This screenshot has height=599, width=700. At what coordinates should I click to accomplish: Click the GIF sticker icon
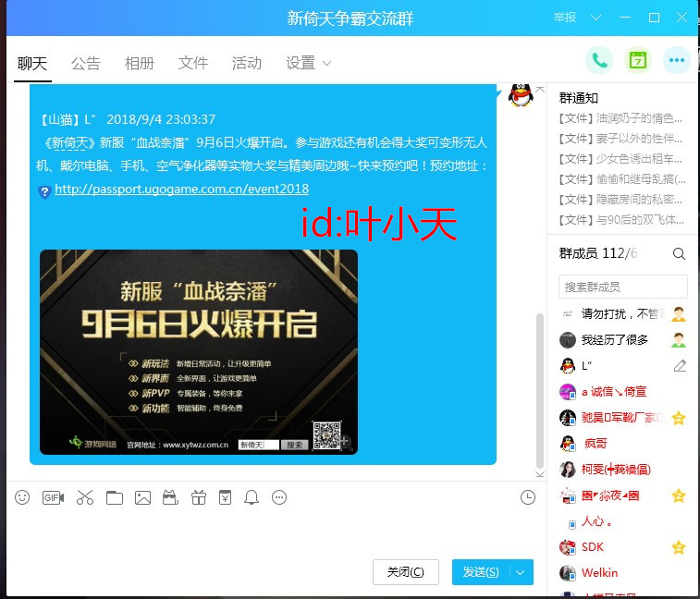click(53, 497)
